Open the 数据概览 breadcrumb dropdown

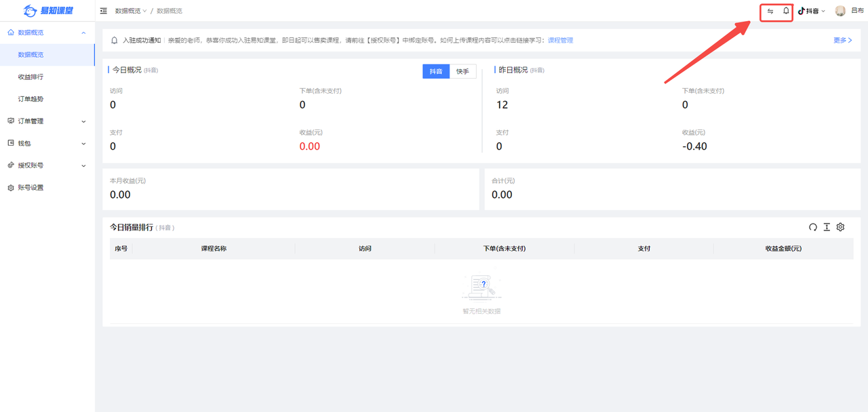[x=131, y=11]
